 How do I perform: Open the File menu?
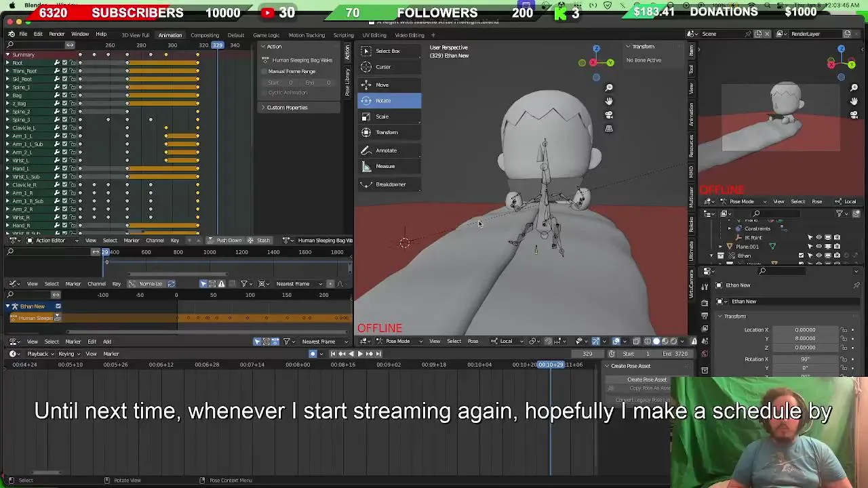(23, 34)
